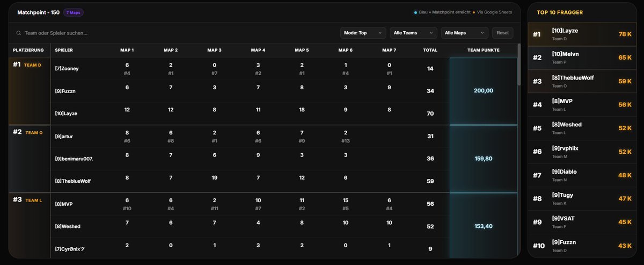Click player [8]MVP in the table
The width and height of the screenshot is (644, 265).
point(63,204)
